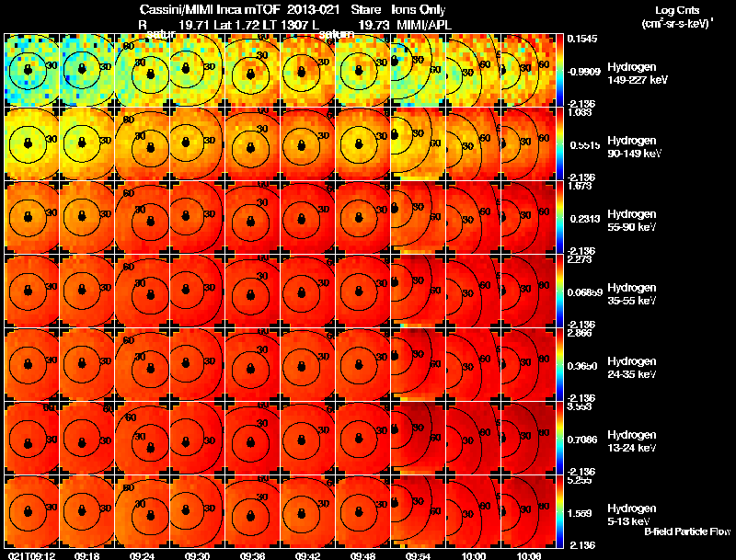The height and width of the screenshot is (560, 736).
Task: Click the Saturn marker in the 149-227 keV 09:12 panel
Action: click(28, 70)
